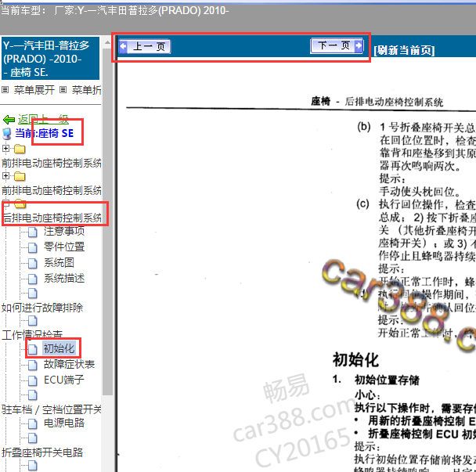The height and width of the screenshot is (472, 476).
Task: Open 系统图 page
Action: (59, 262)
